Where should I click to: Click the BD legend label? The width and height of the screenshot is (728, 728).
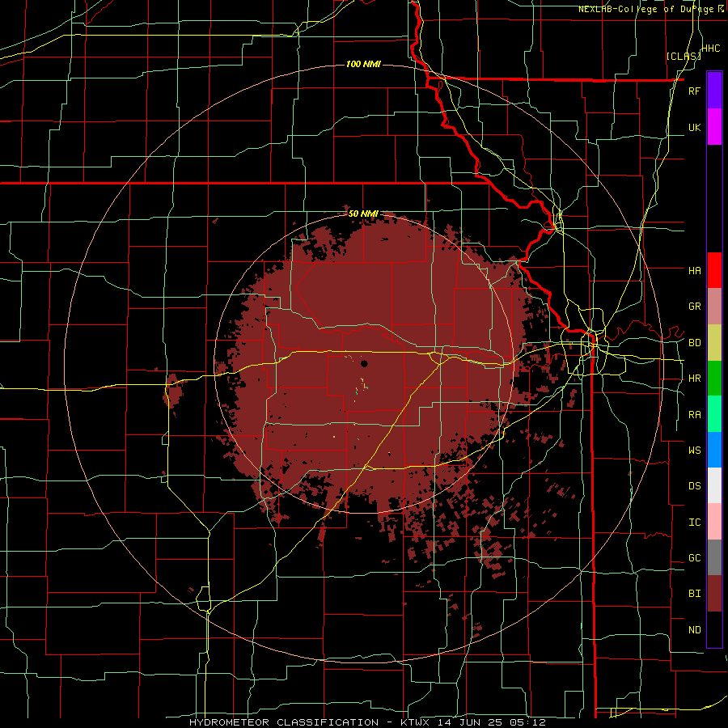click(x=694, y=343)
